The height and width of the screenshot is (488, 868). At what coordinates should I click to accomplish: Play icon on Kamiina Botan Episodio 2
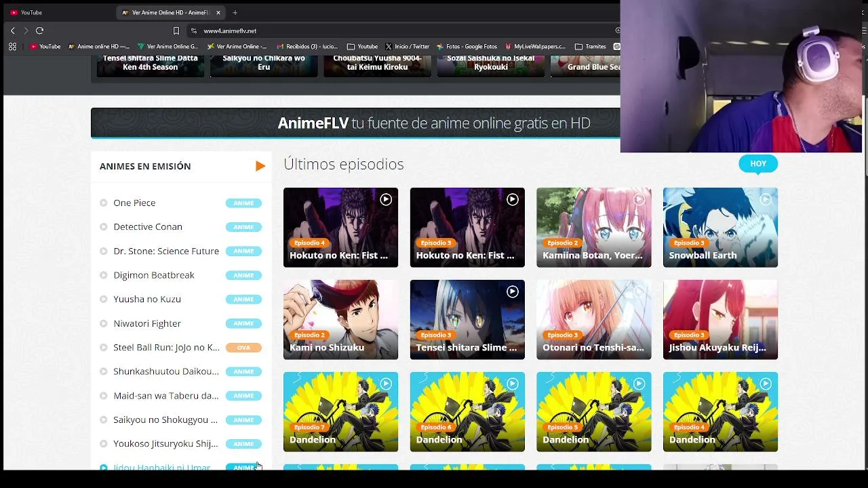(639, 199)
